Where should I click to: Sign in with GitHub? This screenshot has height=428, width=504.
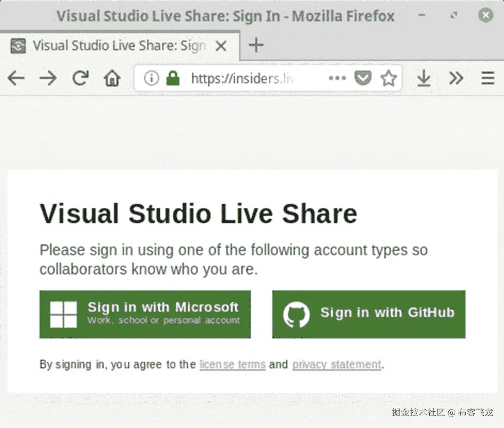369,314
